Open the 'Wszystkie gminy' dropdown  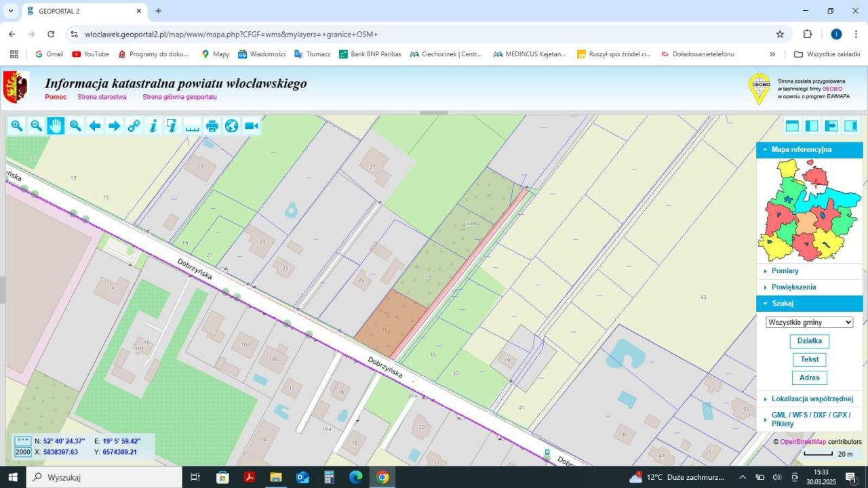[x=809, y=323]
